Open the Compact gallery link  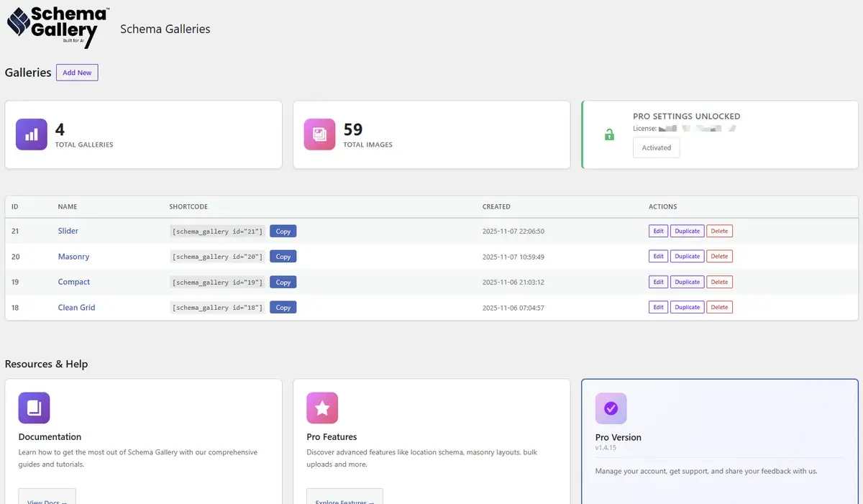(74, 282)
